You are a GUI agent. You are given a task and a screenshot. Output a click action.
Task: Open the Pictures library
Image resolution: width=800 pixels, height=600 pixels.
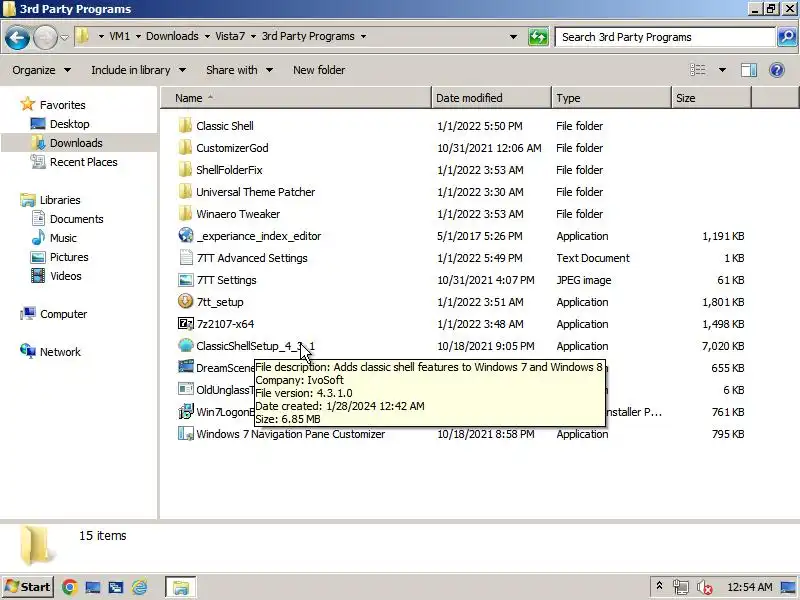click(69, 257)
